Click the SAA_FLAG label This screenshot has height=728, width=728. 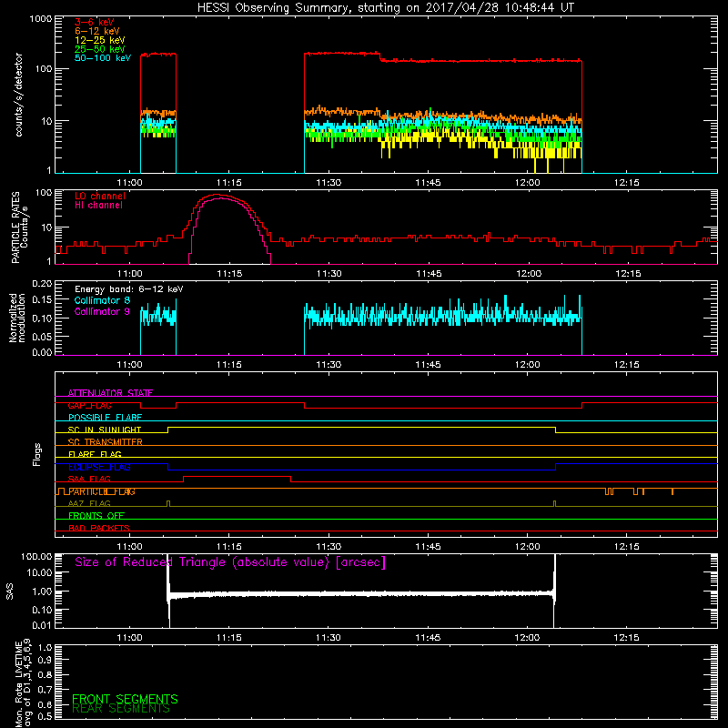[x=89, y=480]
